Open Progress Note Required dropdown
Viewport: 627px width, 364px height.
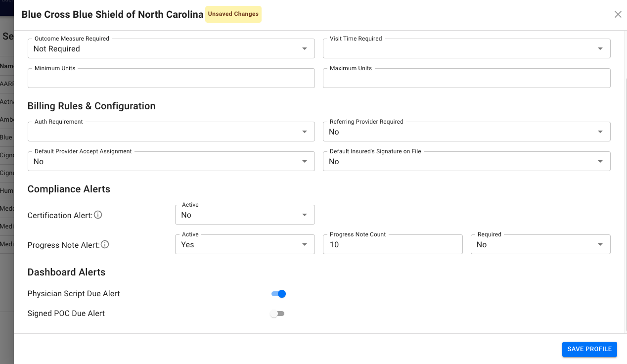click(x=540, y=244)
